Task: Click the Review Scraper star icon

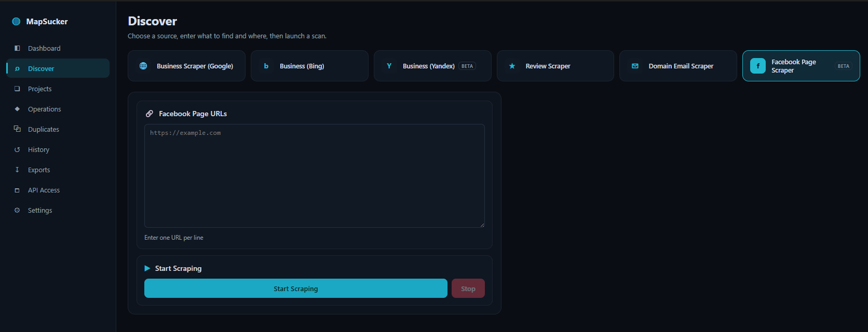Action: [512, 66]
